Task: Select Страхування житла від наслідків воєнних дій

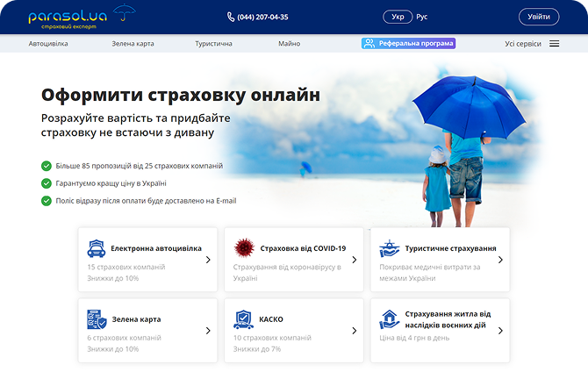Action: (448, 319)
